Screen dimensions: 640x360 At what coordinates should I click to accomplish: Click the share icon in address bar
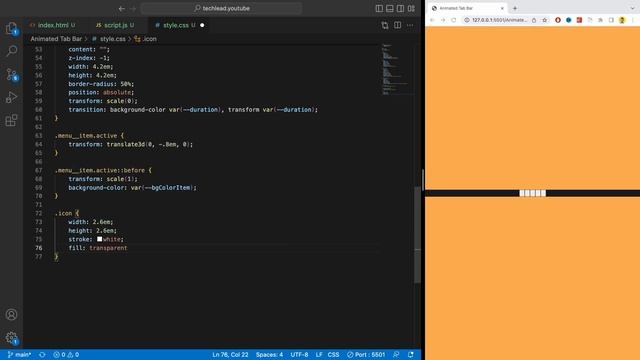tap(534, 20)
